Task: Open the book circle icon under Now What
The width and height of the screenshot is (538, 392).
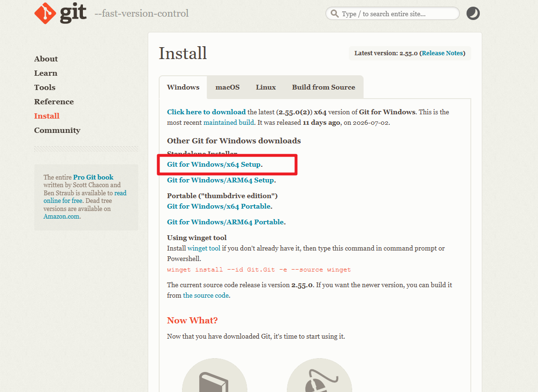Action: [x=214, y=375]
